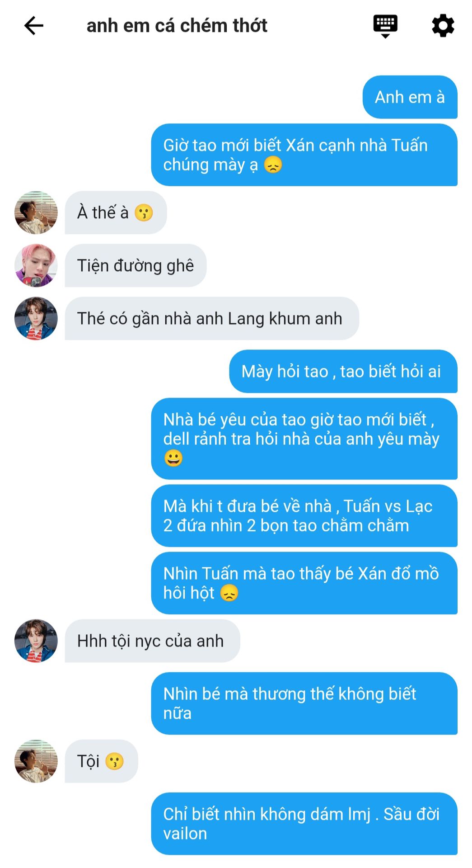Tap avatar beside 'Thé có gần nhà anh Lang' message
Viewport: 472px width, 868px height.
coord(36,318)
